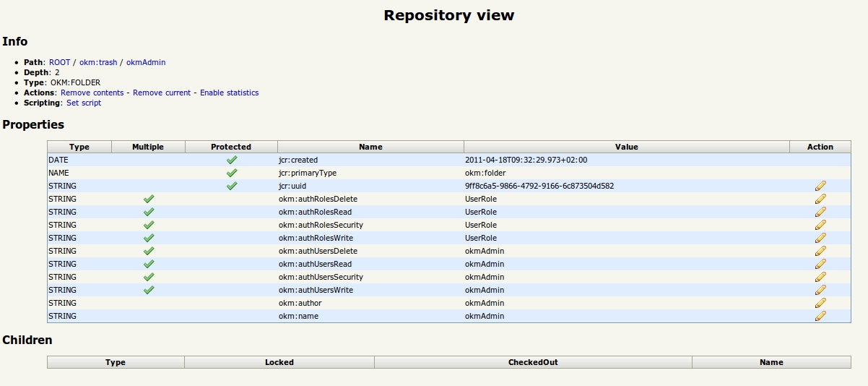Navigate to ROOT in path
The image size is (868, 386).
point(59,62)
